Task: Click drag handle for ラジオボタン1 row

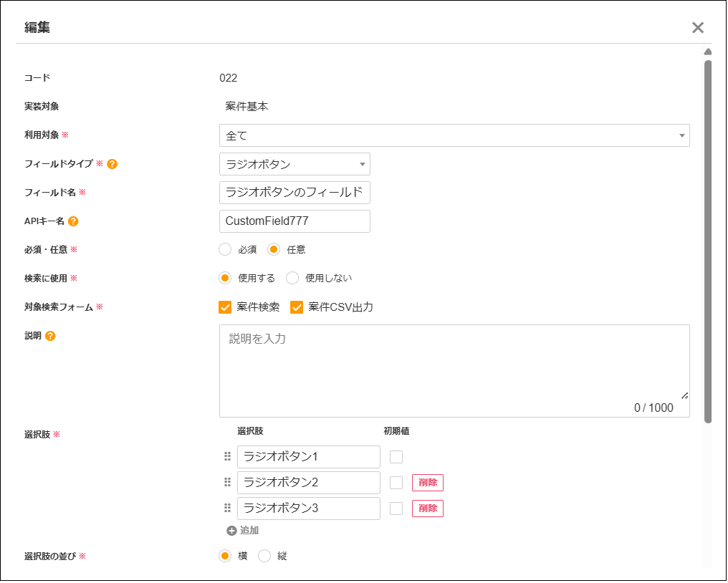Action: pyautogui.click(x=227, y=457)
